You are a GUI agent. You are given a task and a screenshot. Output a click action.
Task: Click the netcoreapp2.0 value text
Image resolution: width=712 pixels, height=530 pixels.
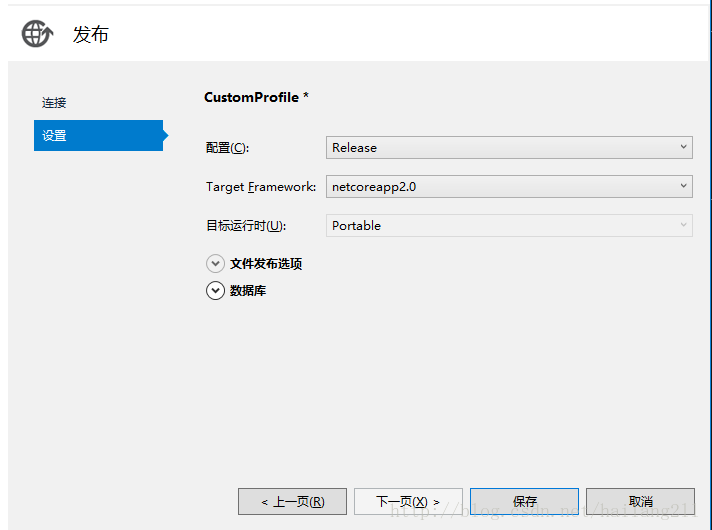[x=374, y=186]
